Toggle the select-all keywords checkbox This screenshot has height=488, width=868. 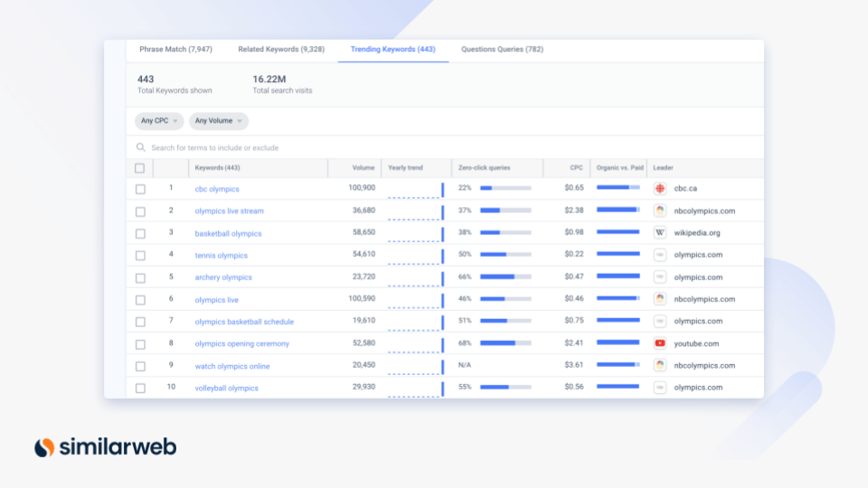139,168
